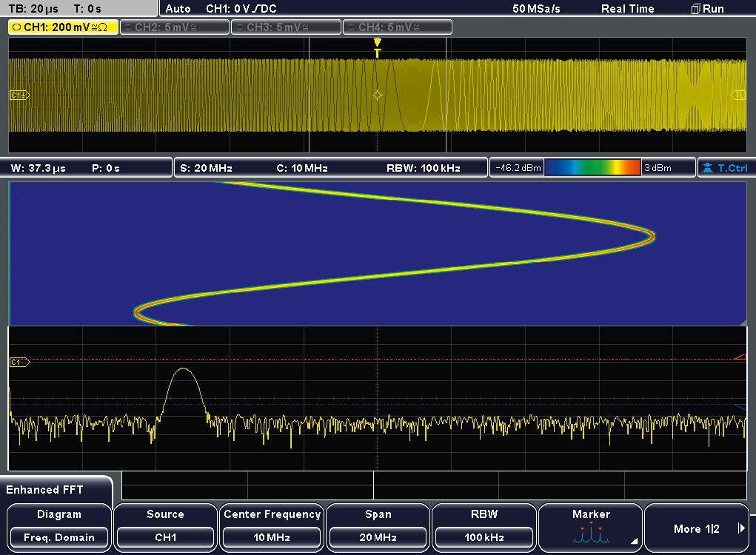Select the CH1 200 mV channel tab
The height and width of the screenshot is (555, 756).
62,27
